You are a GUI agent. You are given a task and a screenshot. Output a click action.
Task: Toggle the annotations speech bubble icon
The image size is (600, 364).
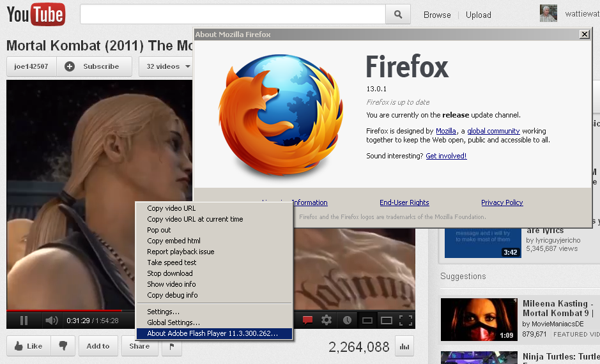tap(307, 320)
